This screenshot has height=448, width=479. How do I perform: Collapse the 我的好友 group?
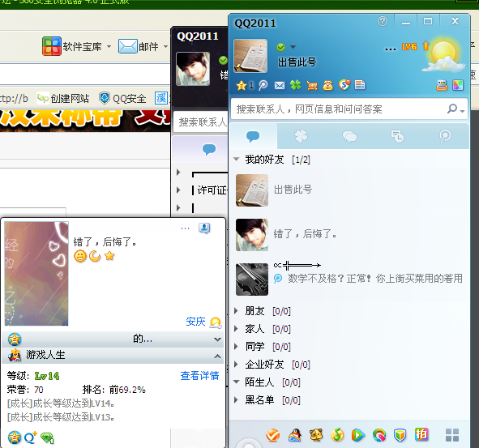(x=236, y=159)
